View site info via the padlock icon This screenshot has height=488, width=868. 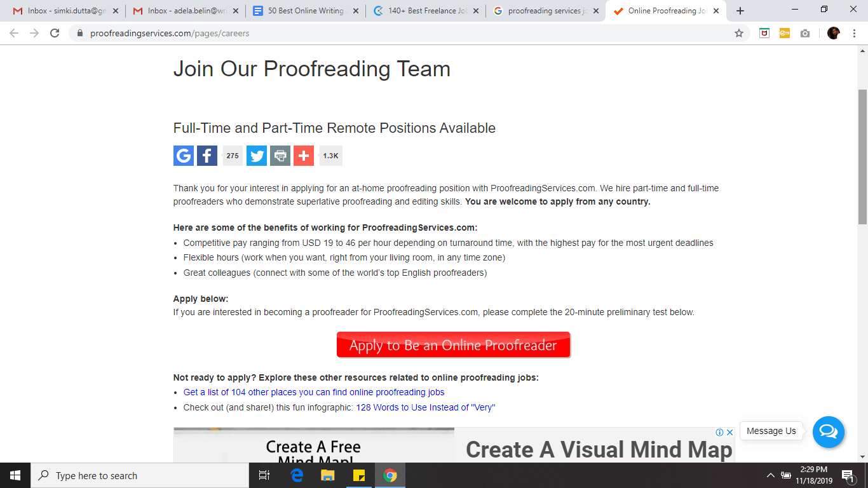tap(80, 33)
